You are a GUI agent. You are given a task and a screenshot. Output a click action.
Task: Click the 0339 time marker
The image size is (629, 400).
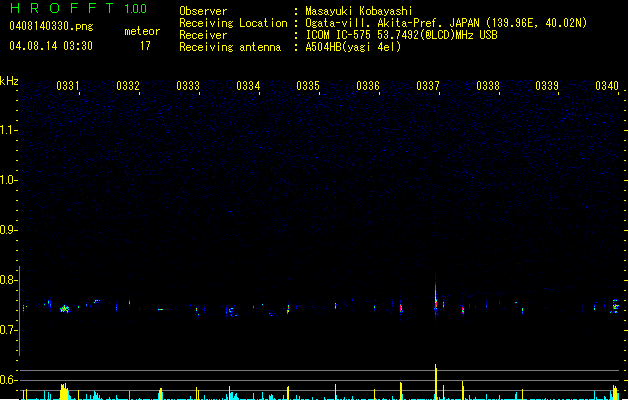[547, 86]
